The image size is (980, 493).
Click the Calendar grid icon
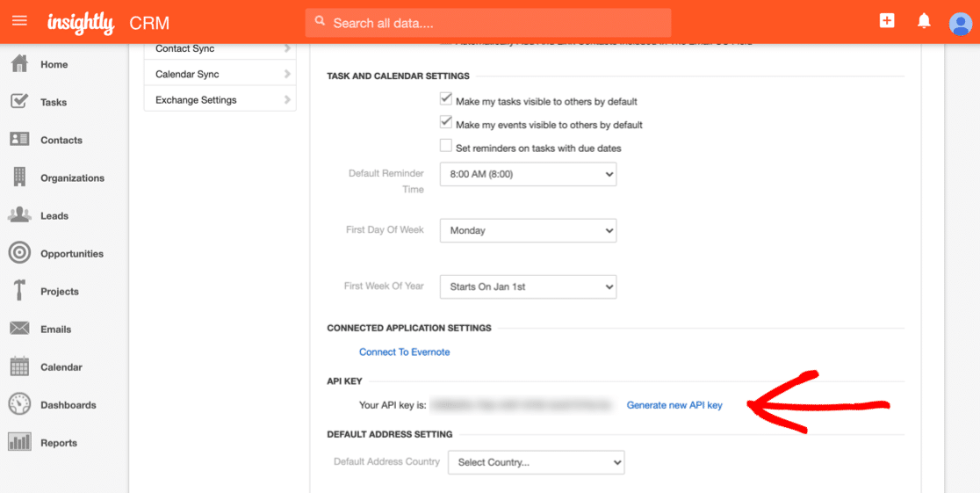point(20,366)
